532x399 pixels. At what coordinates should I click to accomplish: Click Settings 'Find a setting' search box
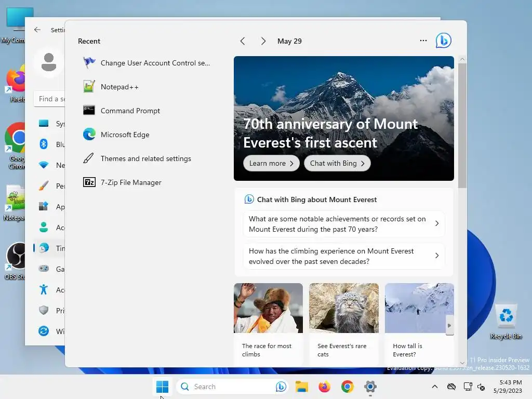pyautogui.click(x=49, y=99)
